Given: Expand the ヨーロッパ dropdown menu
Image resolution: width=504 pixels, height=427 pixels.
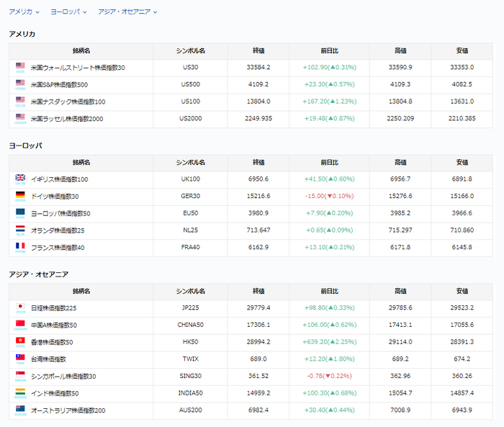Looking at the screenshot, I should (x=68, y=12).
